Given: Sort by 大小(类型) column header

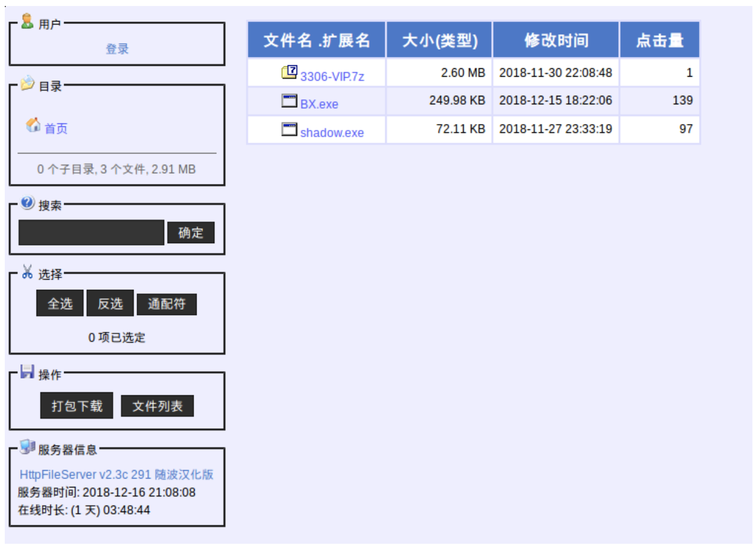Looking at the screenshot, I should click(440, 40).
